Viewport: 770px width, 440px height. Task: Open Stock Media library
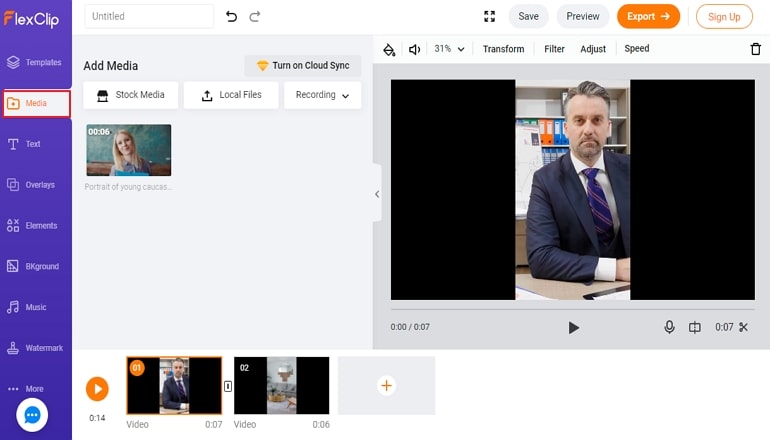[131, 95]
